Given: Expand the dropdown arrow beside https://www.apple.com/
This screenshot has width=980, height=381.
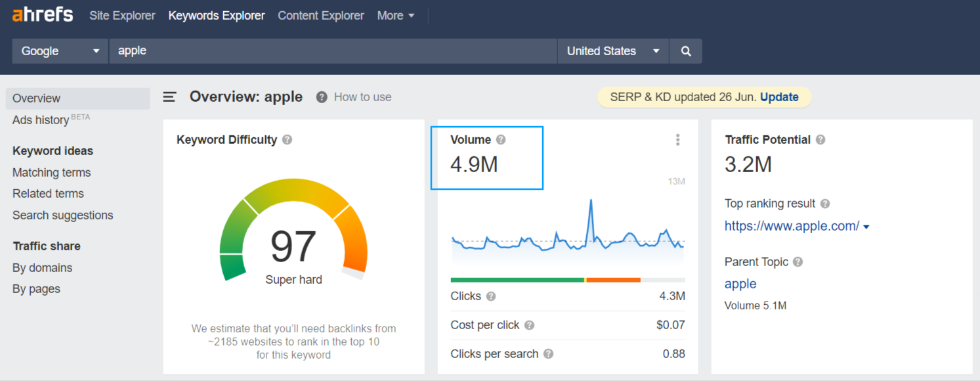Looking at the screenshot, I should (866, 226).
